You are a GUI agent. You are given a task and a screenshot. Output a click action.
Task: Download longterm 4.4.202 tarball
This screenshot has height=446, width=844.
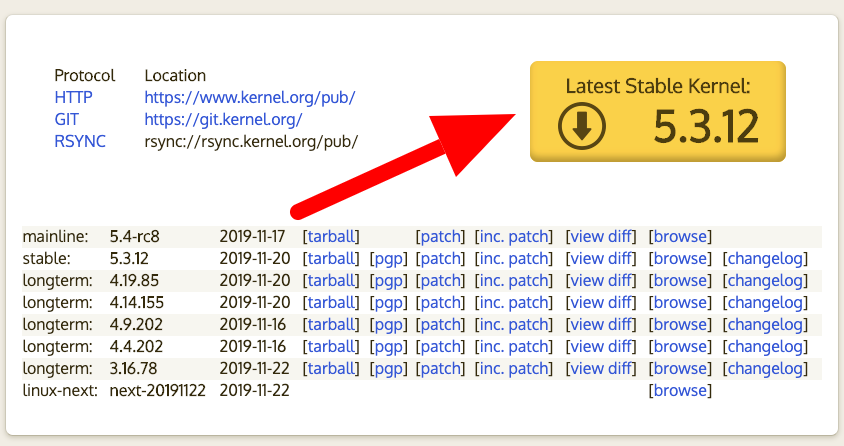pos(331,347)
